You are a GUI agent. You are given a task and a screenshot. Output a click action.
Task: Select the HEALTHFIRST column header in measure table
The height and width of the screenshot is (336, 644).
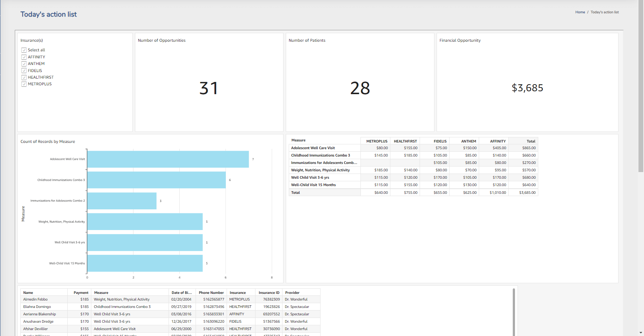(405, 141)
